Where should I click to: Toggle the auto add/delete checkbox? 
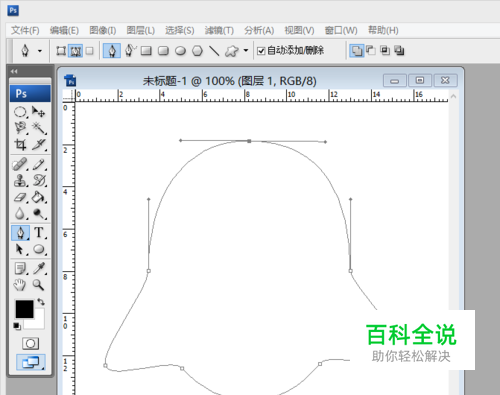pos(261,51)
